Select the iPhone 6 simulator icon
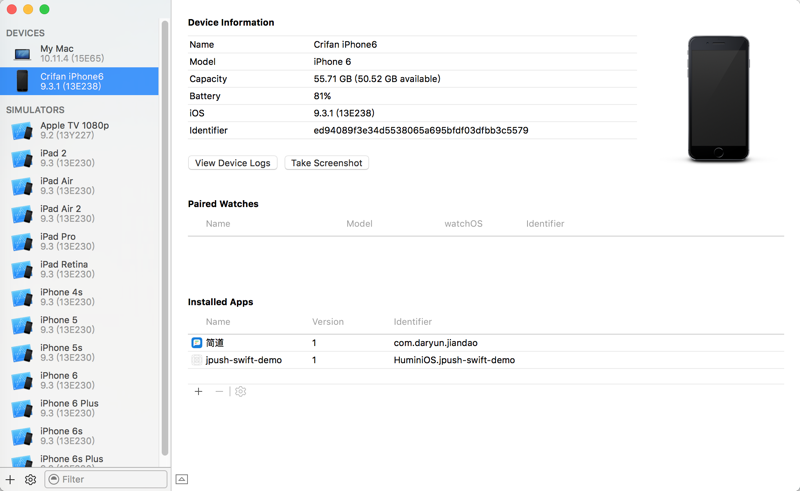Viewport: 800px width, 491px height. point(22,381)
